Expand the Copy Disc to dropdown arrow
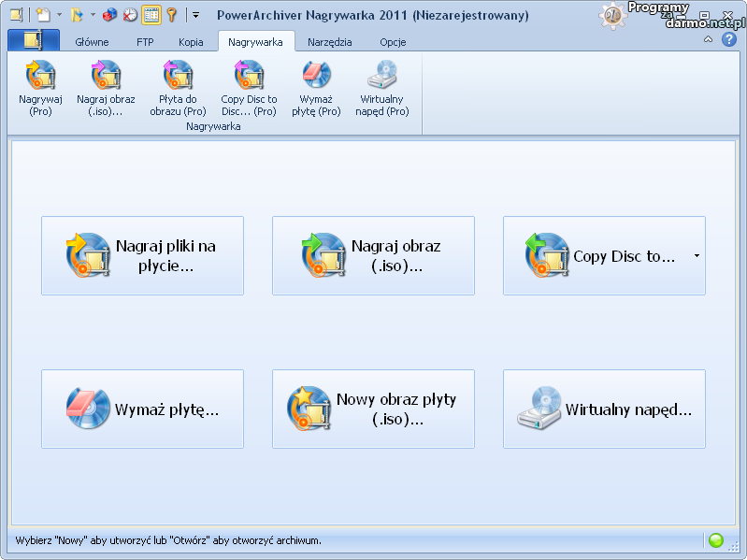The image size is (747, 560). 697,256
